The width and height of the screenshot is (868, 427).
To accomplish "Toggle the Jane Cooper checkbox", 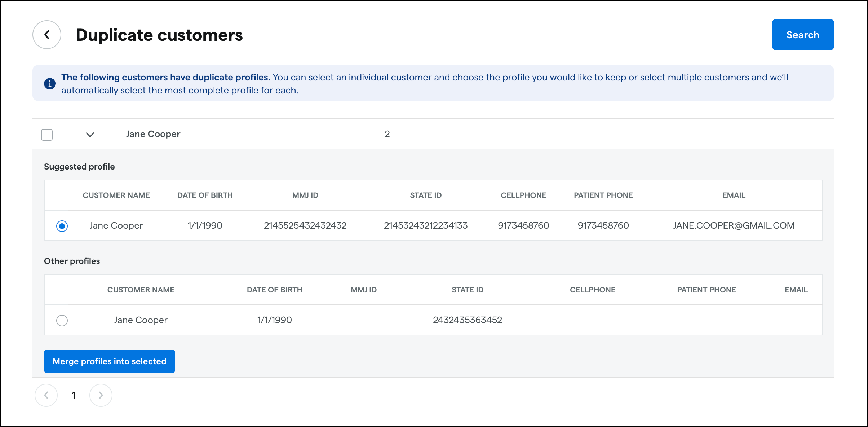I will (x=47, y=134).
